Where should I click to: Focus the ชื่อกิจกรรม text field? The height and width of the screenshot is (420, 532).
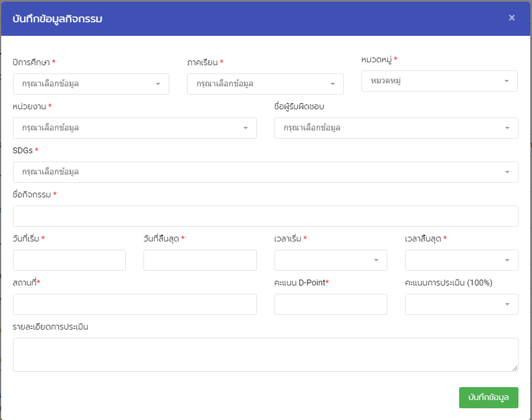265,216
